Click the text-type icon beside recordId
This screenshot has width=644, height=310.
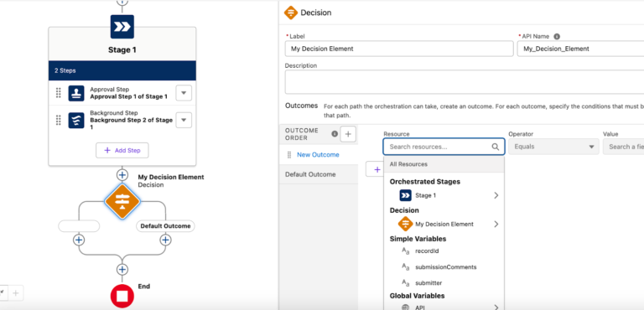point(405,251)
